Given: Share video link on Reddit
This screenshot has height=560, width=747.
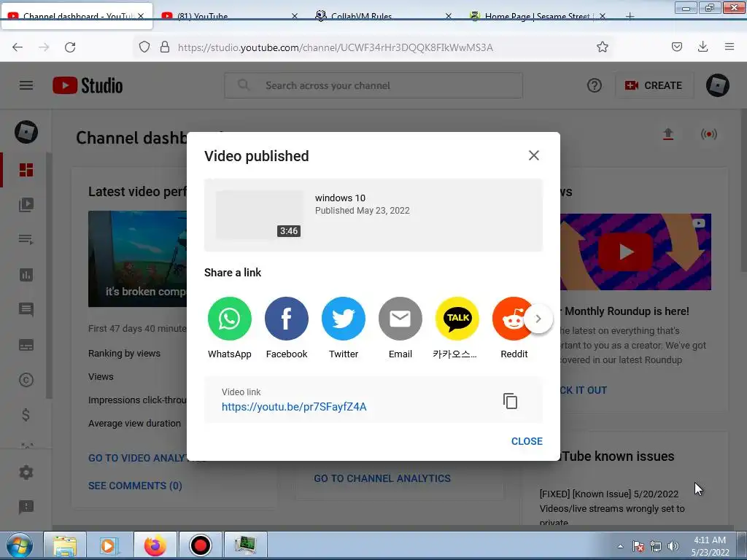Looking at the screenshot, I should tap(512, 319).
